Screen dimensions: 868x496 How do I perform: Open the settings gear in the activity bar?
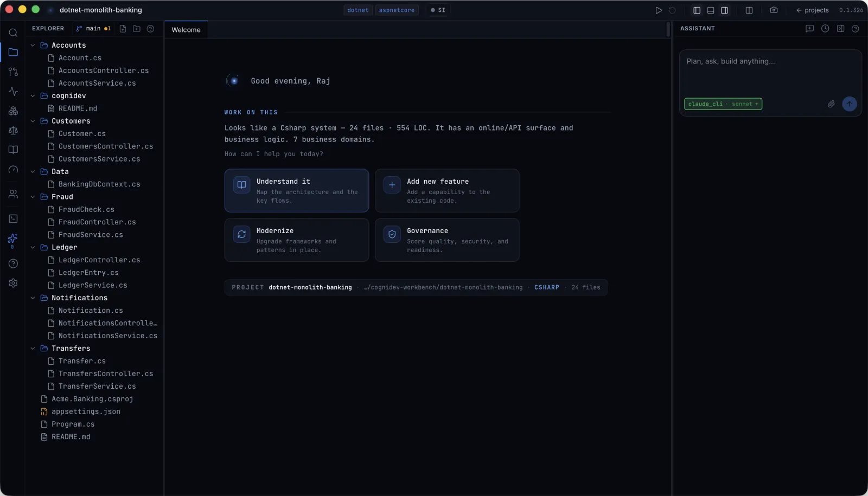click(x=13, y=283)
